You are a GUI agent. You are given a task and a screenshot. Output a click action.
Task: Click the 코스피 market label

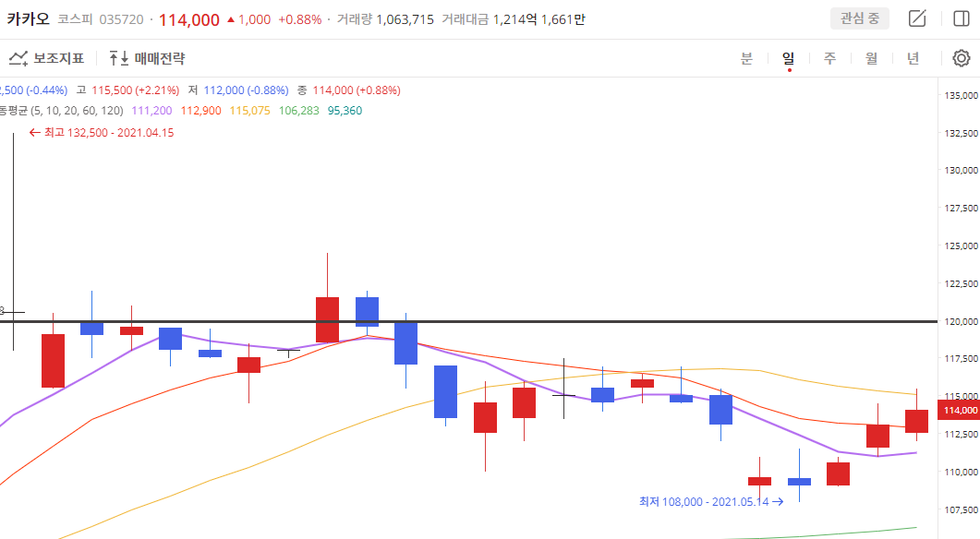pos(75,19)
